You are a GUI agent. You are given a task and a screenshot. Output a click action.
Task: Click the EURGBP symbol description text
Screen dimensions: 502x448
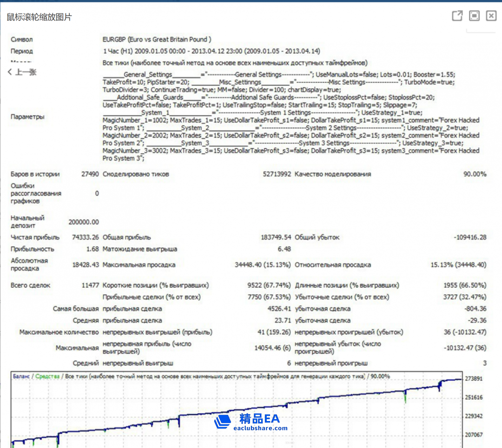point(157,40)
